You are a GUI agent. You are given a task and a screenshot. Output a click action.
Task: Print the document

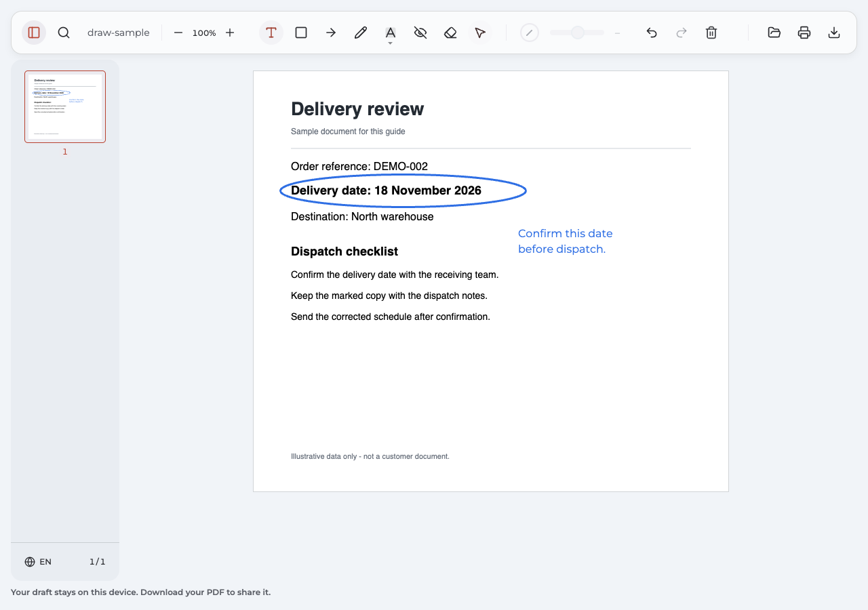pos(804,33)
